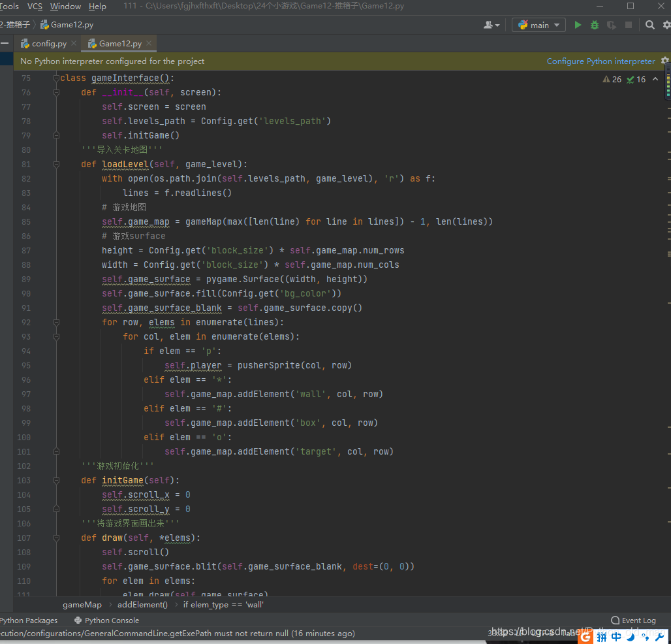671x644 pixels.
Task: Close the Game12.py tab
Action: tap(148, 43)
